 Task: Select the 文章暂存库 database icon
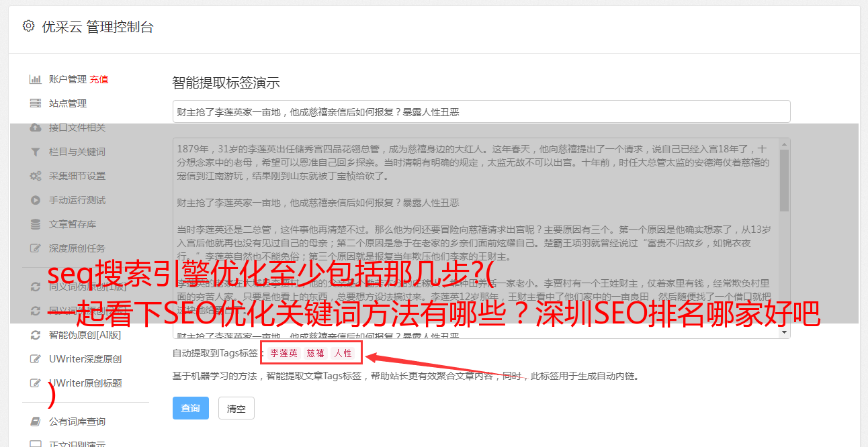click(36, 224)
